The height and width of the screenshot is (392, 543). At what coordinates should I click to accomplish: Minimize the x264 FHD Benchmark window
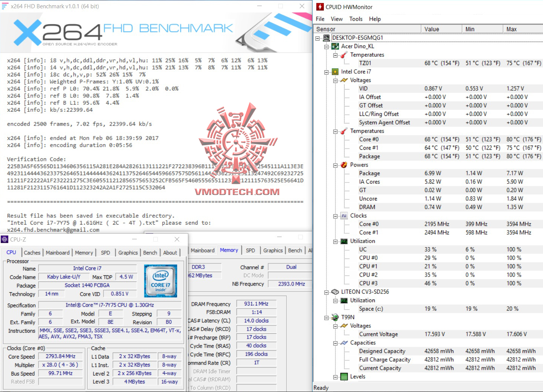(x=259, y=6)
